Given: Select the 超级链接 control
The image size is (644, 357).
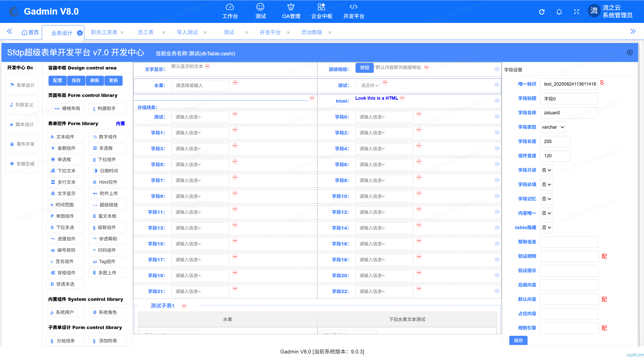Looking at the screenshot, I should (107, 205).
